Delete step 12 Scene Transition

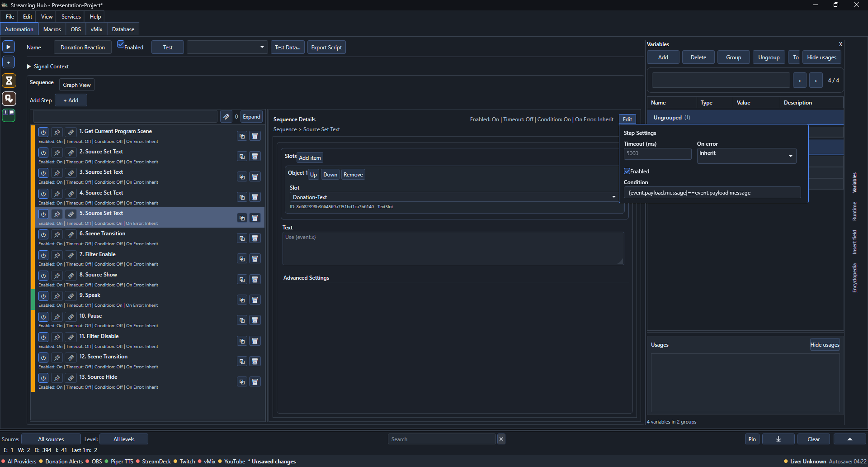[x=255, y=362]
